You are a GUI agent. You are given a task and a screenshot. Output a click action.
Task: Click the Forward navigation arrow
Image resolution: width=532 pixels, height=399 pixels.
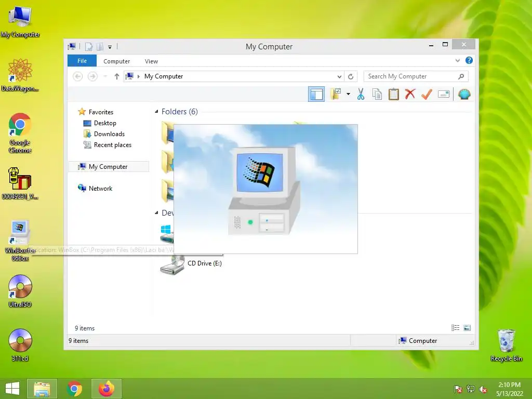(92, 76)
